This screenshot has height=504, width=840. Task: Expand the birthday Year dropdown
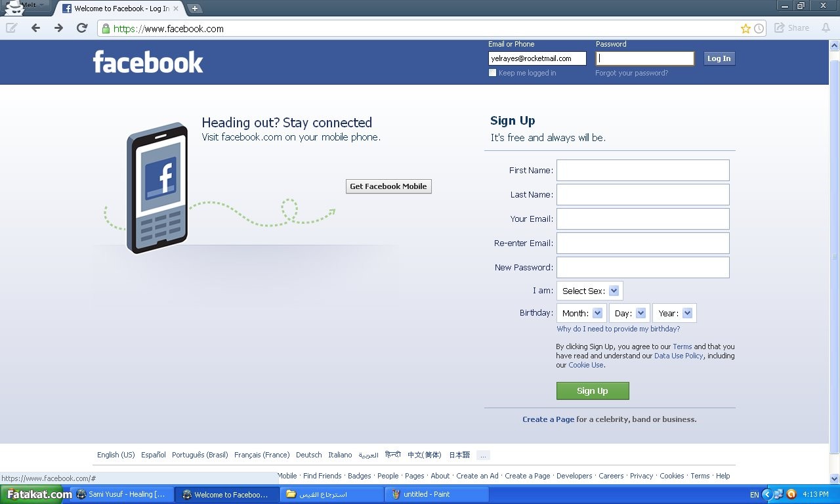pos(674,313)
